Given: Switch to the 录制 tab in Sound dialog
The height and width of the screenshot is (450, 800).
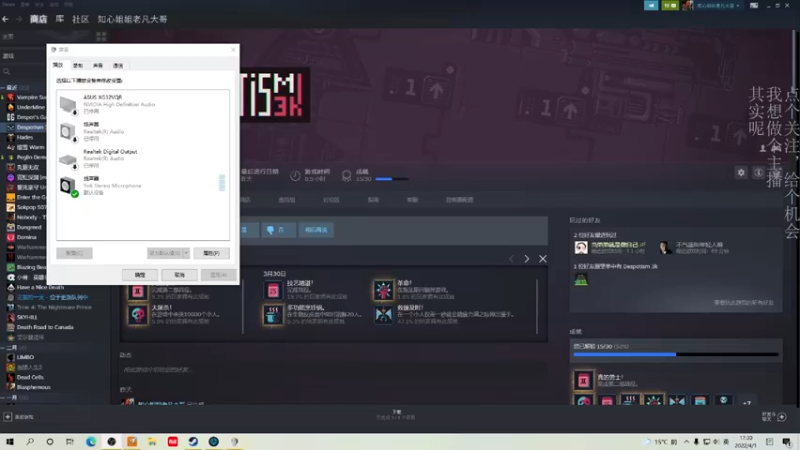Looking at the screenshot, I should 78,66.
